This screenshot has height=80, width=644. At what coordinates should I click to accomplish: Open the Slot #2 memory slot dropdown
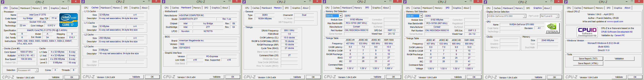pos(334,16)
